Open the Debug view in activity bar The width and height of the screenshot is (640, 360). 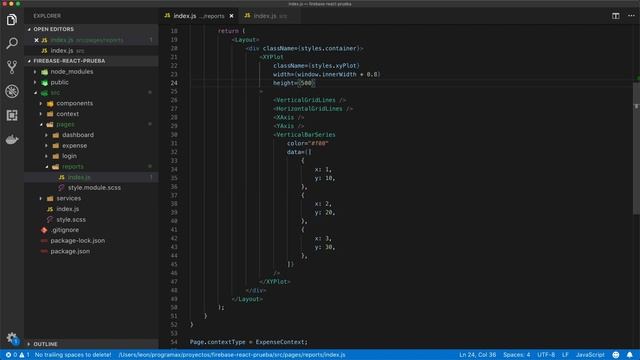coord(12,91)
